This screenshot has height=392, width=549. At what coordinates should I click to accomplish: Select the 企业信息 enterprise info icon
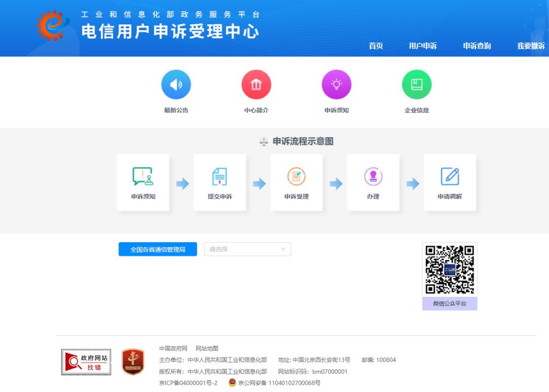tap(416, 84)
